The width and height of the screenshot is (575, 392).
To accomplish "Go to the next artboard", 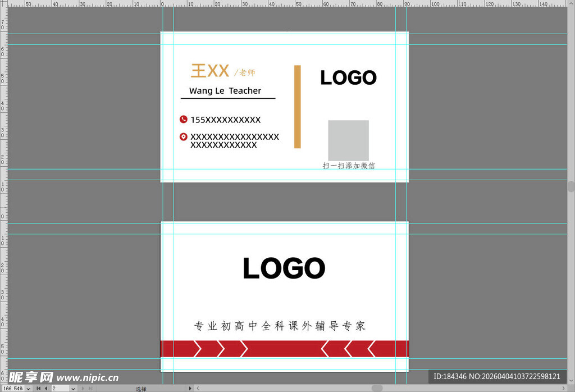I will coord(83,388).
